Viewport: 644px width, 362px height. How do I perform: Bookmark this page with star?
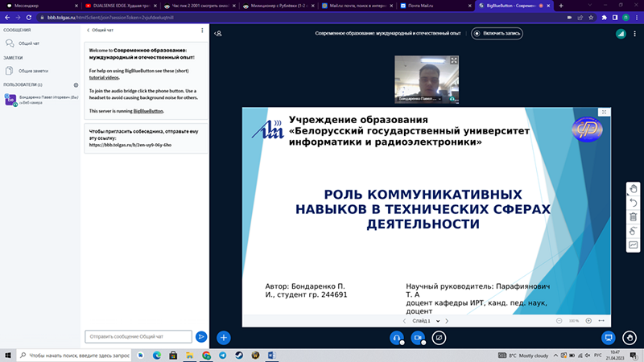click(x=591, y=18)
